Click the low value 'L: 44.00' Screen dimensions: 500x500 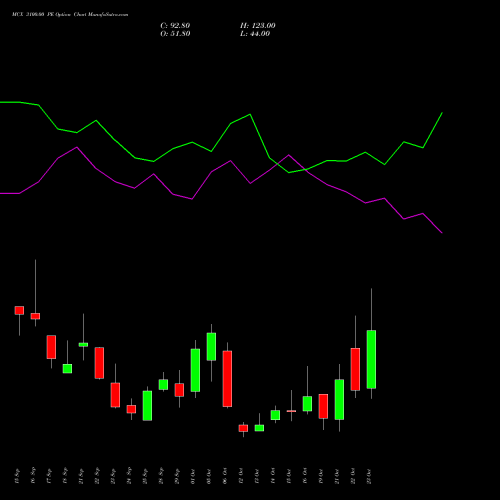255,34
